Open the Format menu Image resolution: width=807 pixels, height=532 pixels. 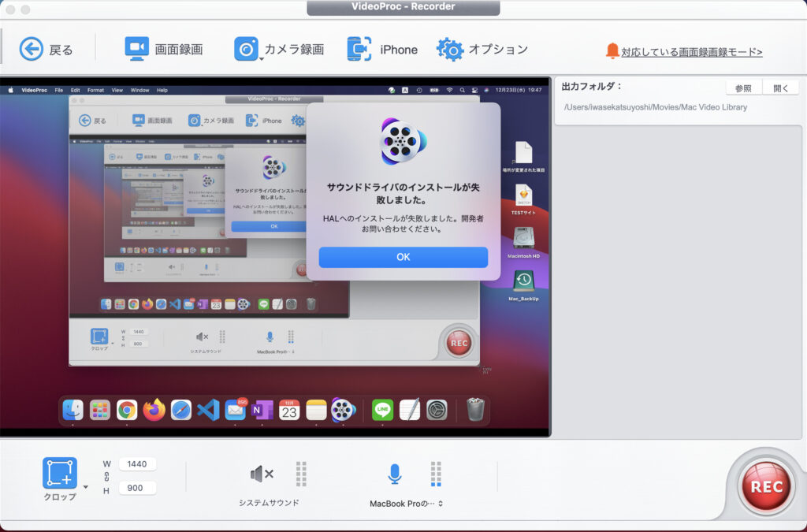tap(95, 90)
